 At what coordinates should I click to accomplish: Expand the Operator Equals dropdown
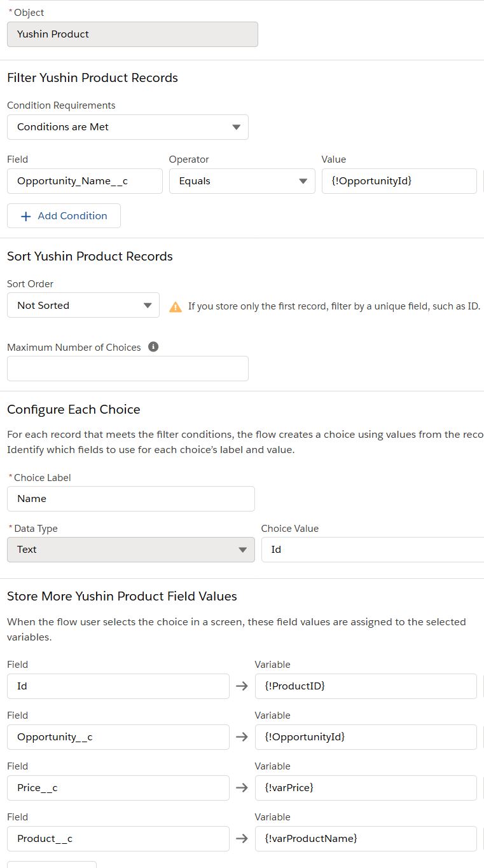click(x=242, y=181)
